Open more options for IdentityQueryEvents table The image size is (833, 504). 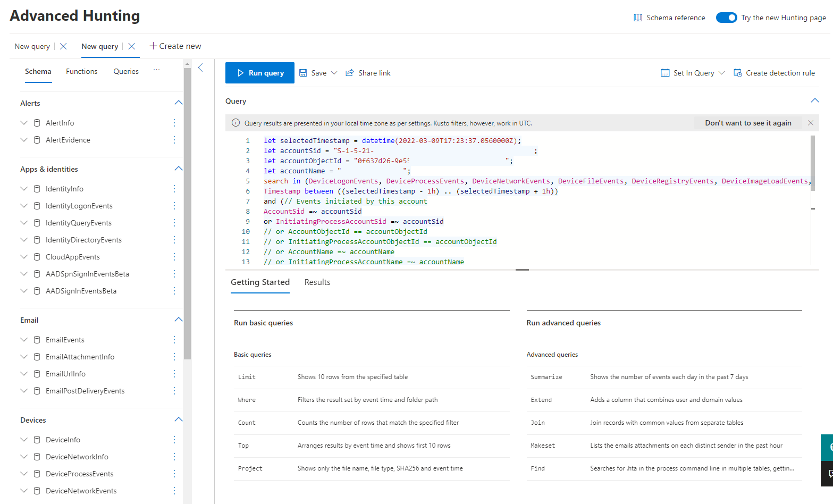(x=174, y=223)
